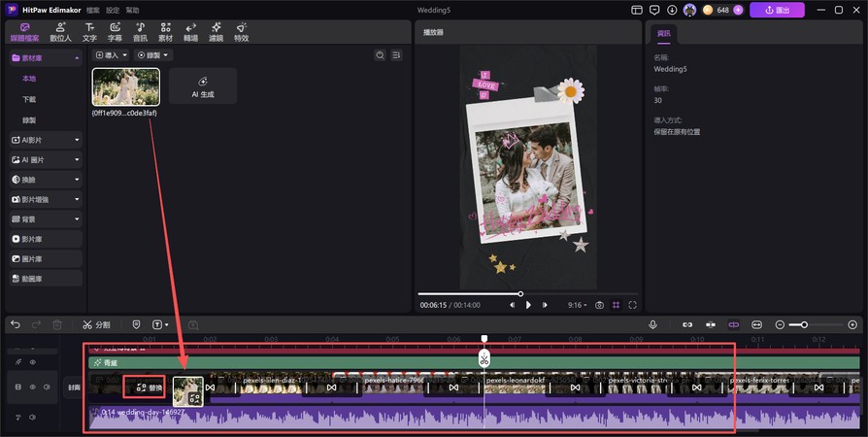The image size is (868, 437).
Task: Expand the AI影片 sidebar section
Action: coord(44,140)
